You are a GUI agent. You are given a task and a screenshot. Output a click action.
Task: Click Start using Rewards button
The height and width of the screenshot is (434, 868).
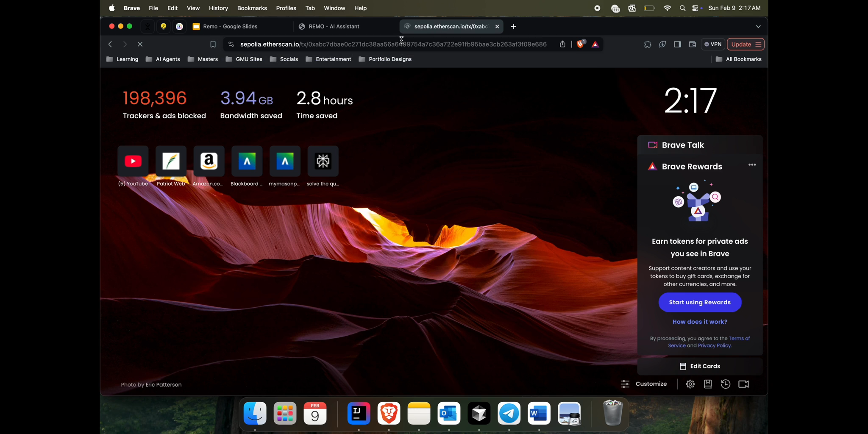tap(700, 302)
